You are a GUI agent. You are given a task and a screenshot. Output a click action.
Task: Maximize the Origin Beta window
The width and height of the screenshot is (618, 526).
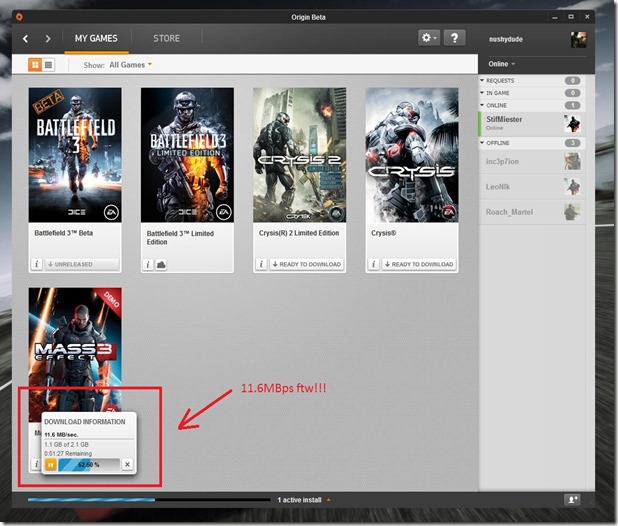pos(571,17)
